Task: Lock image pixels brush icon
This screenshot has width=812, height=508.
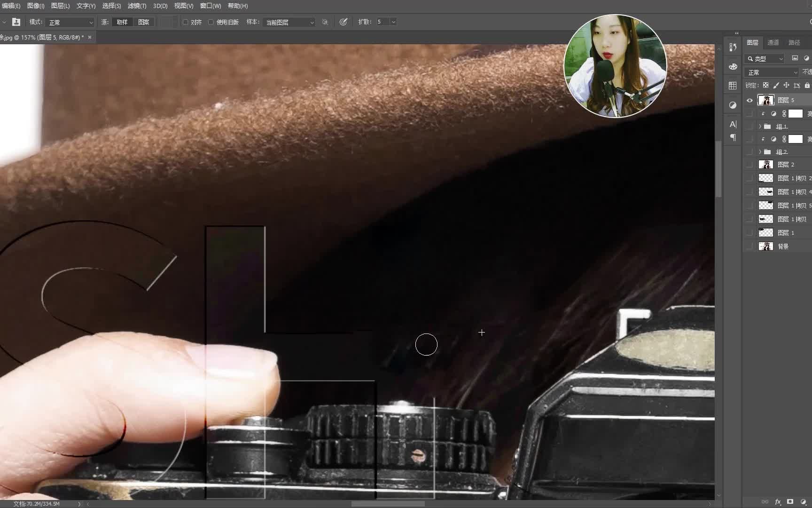Action: point(776,85)
